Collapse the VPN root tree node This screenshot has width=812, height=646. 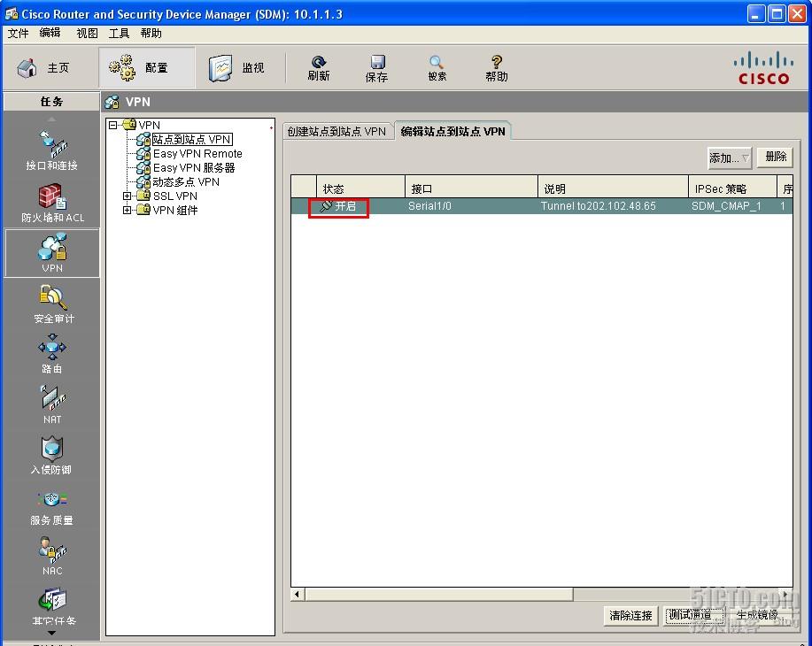(112, 125)
